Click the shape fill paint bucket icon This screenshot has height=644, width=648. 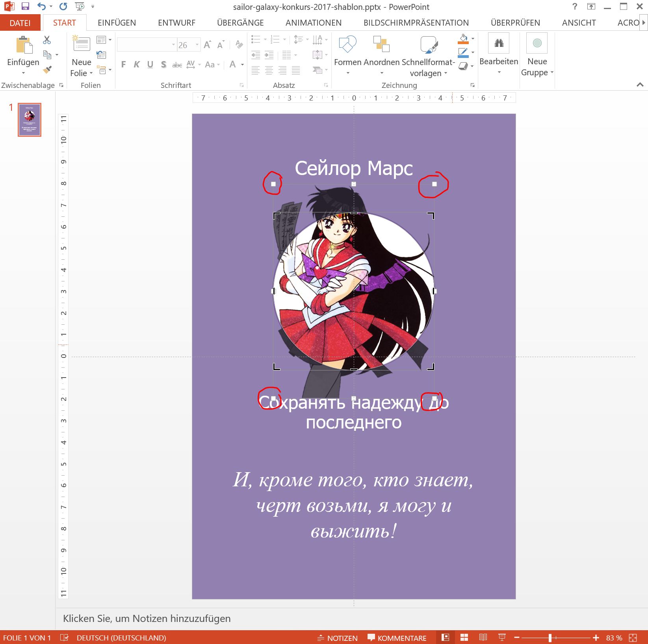[464, 39]
